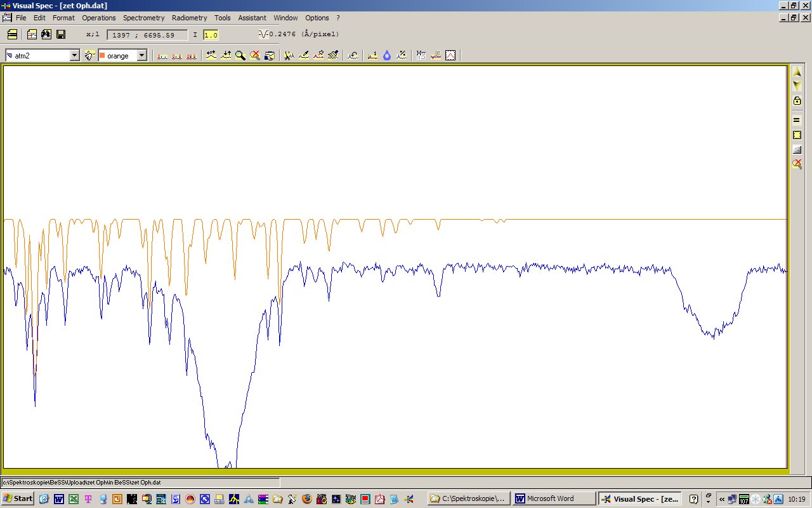Viewport: 812px width, 508px height.
Task: Open the orange color dropdown
Action: click(141, 55)
